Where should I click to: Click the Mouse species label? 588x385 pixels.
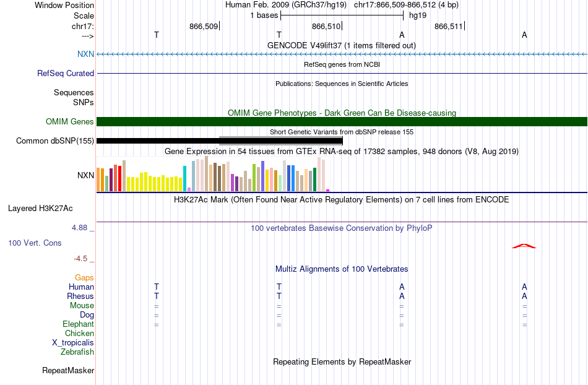pyautogui.click(x=82, y=306)
